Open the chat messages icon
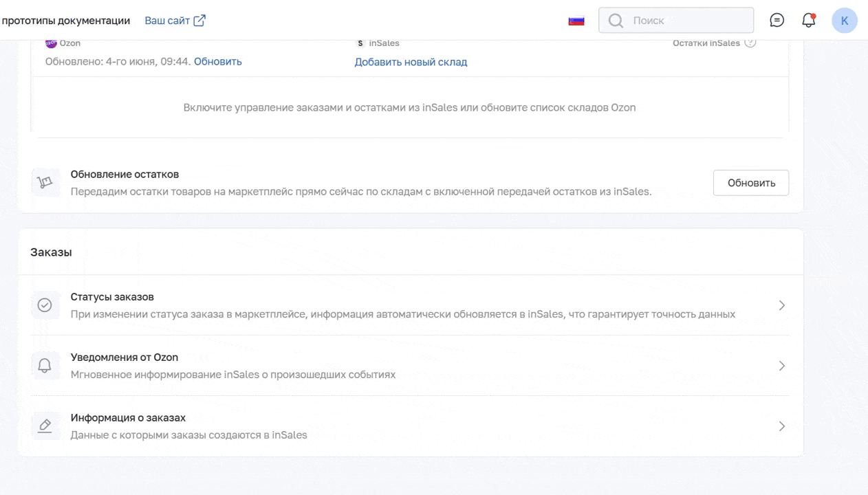This screenshot has width=868, height=495. pos(777,21)
